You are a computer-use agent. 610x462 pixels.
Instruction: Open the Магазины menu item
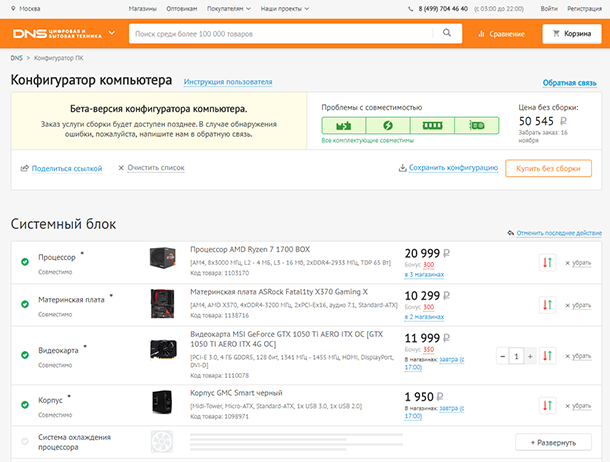tap(142, 9)
